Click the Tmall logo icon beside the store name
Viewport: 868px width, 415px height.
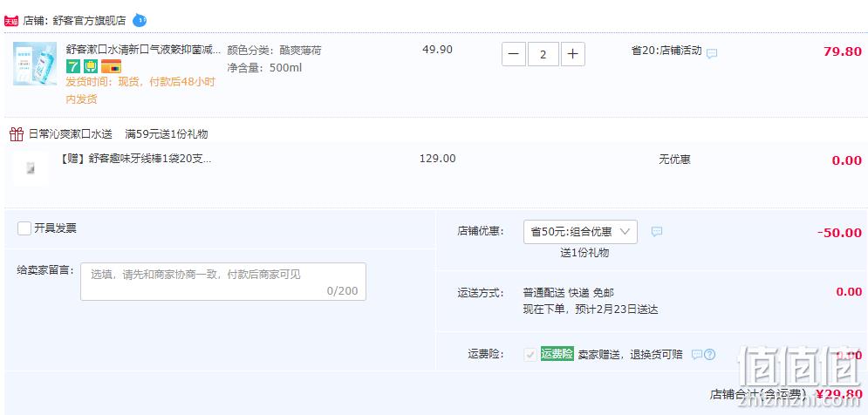coord(11,22)
